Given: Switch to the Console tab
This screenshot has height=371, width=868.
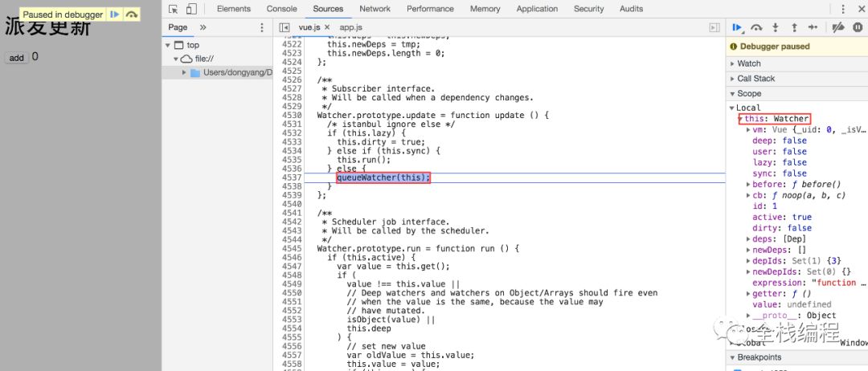Looking at the screenshot, I should pos(281,9).
